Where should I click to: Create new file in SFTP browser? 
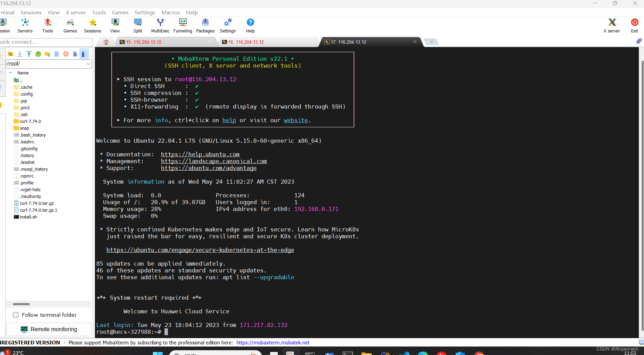pos(57,54)
